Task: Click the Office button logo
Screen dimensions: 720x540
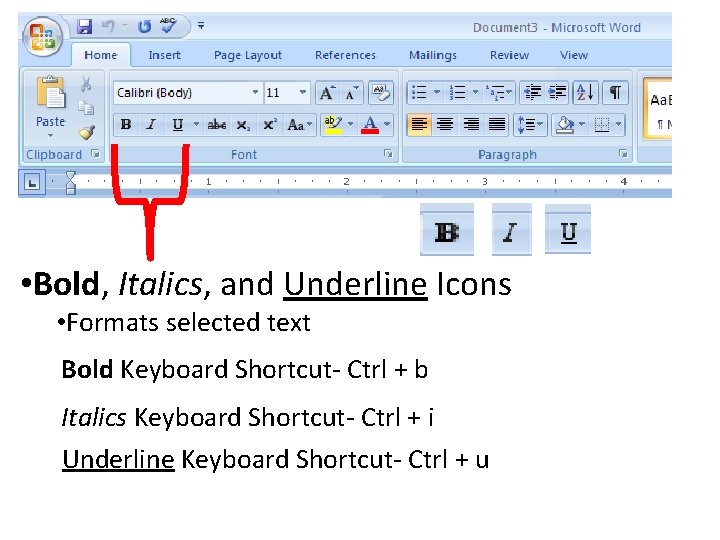Action: point(43,36)
